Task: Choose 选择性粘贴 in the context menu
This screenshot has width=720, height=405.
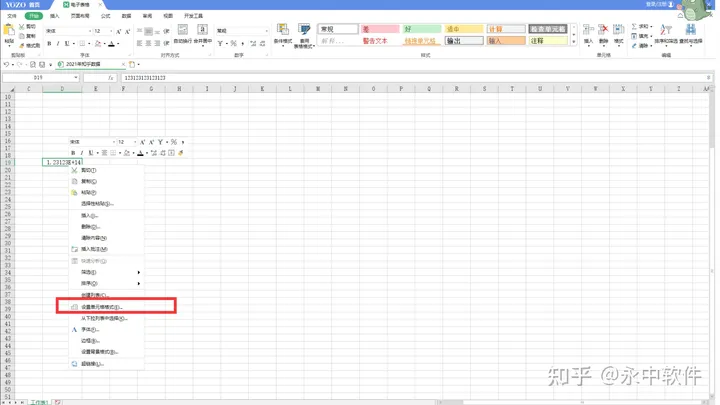Action: click(x=107, y=203)
